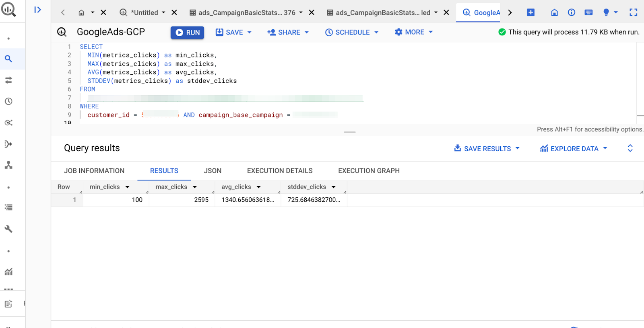Screen dimensions: 644x328
Task: Add a new query tab with plus icon
Action: coord(531,12)
